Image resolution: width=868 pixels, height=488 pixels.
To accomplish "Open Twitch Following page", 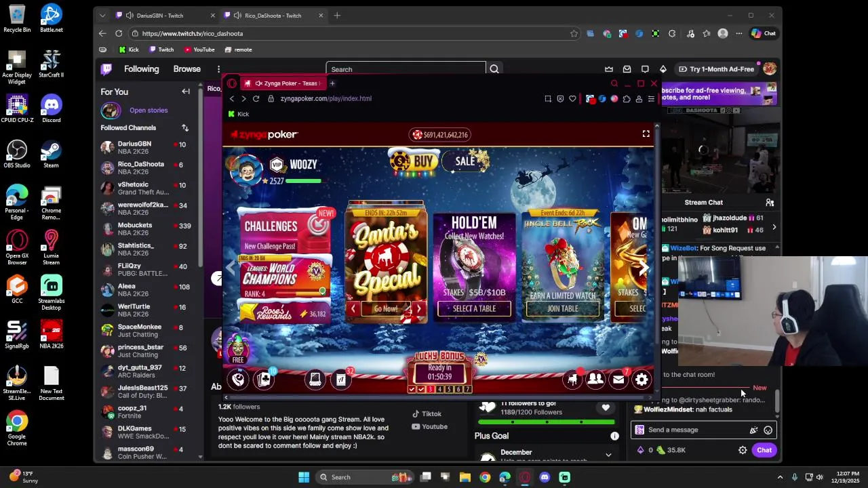I will [x=141, y=69].
